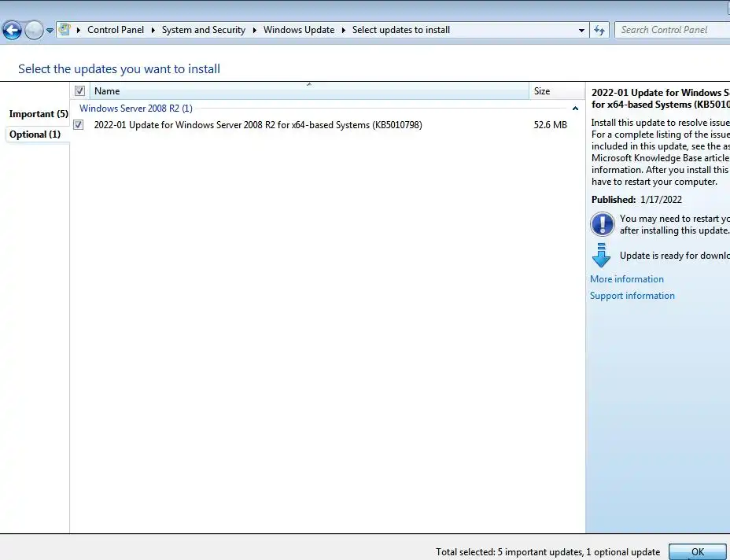The width and height of the screenshot is (730, 560).
Task: Click the OK button
Action: [x=698, y=551]
